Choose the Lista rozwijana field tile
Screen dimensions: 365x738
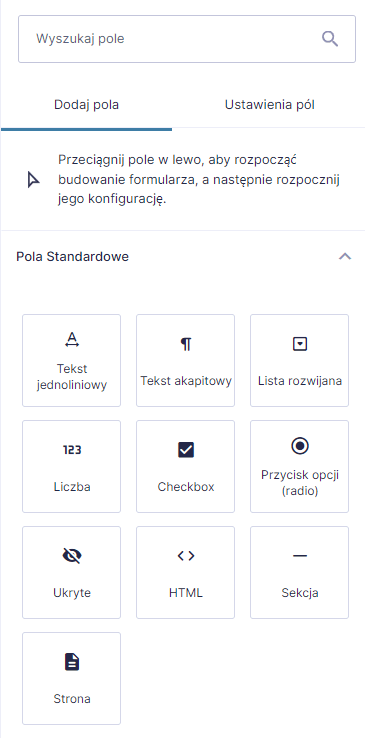[300, 361]
